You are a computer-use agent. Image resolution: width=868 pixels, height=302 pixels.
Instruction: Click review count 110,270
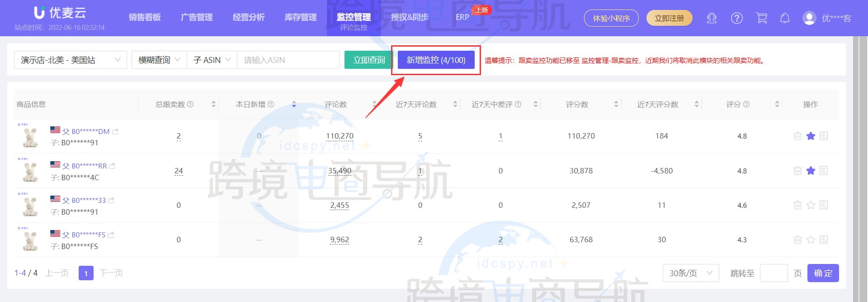[340, 136]
